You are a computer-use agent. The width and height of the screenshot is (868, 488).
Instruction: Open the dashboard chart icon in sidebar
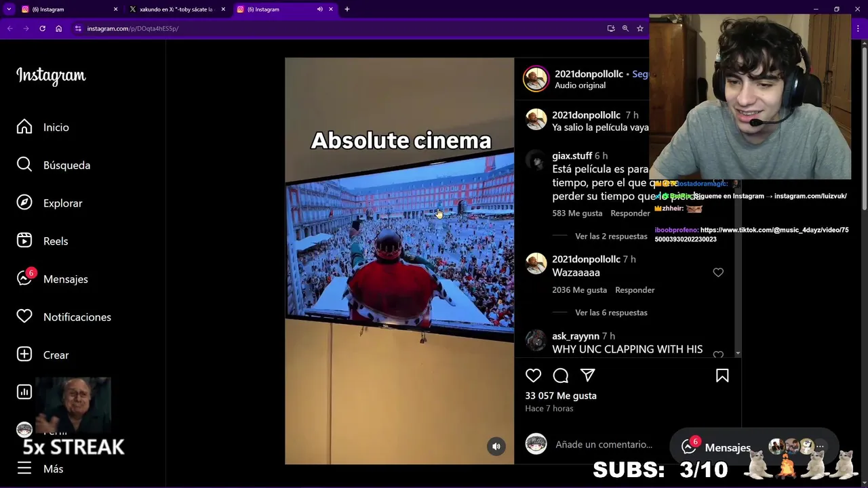tap(24, 392)
